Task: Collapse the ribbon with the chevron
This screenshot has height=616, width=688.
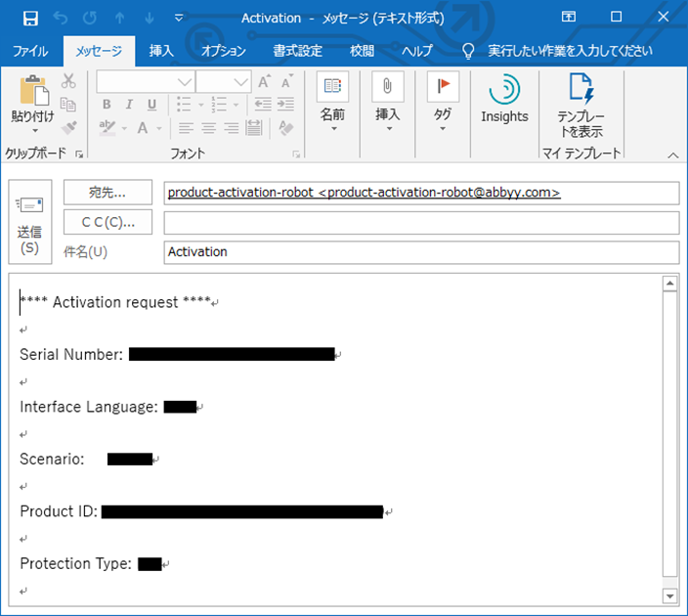Action: pyautogui.click(x=673, y=155)
